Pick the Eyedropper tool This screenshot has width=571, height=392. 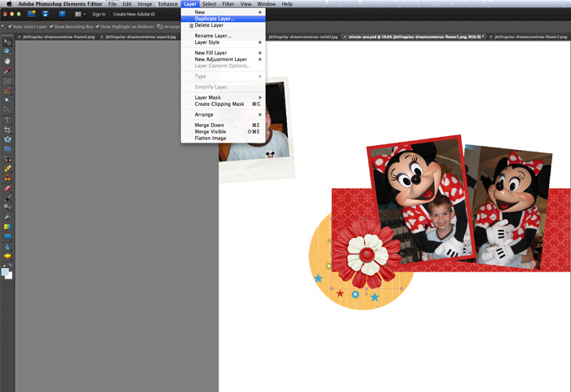7,71
